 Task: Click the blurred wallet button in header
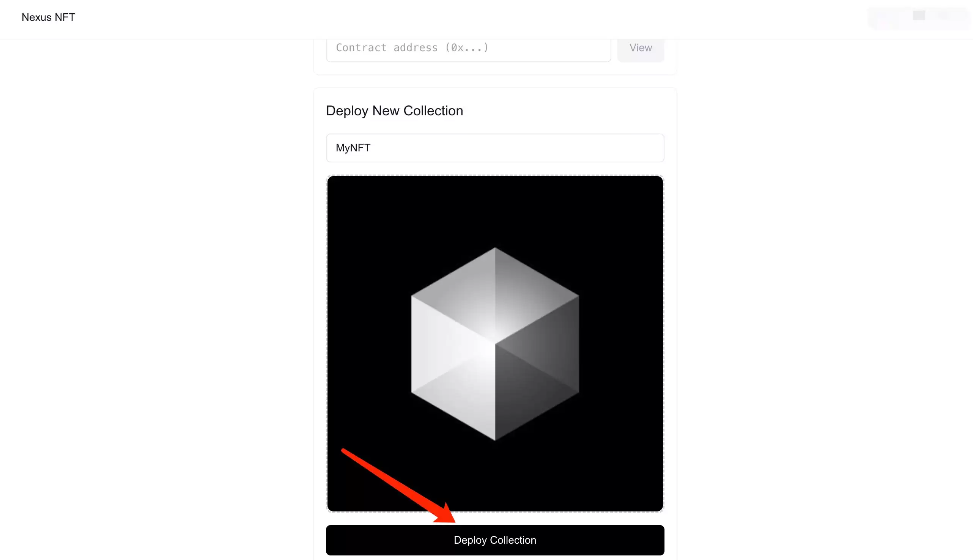(918, 17)
